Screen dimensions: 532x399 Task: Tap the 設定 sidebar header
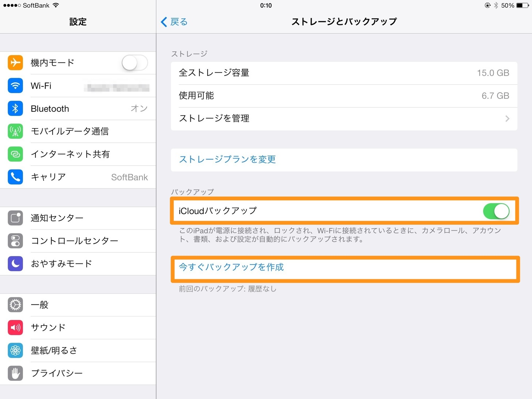click(x=78, y=22)
